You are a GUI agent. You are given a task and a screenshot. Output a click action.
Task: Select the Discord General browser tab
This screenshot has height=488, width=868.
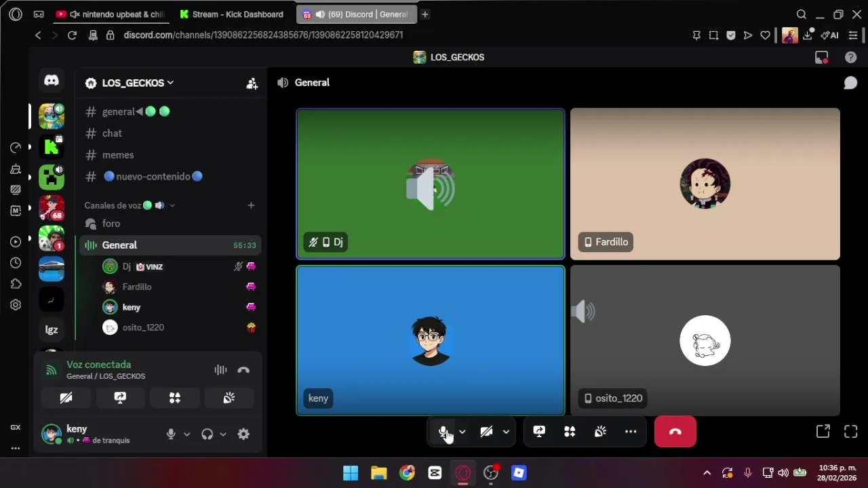point(355,14)
